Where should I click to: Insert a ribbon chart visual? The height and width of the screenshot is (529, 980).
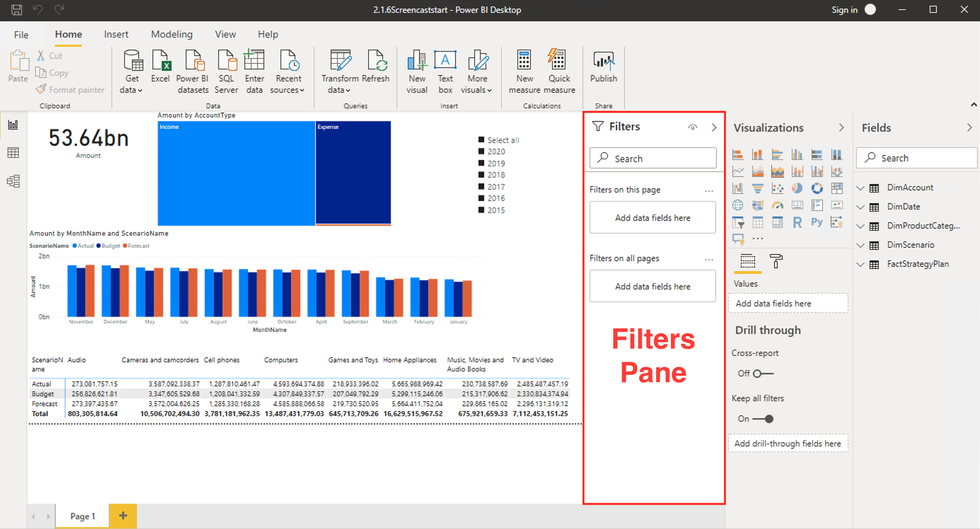click(836, 172)
